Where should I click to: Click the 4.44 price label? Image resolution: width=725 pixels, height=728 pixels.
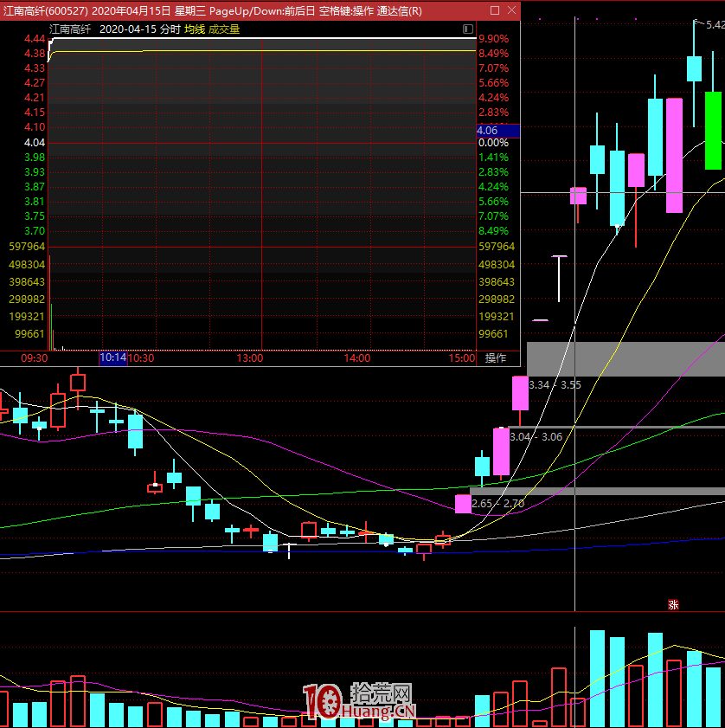coord(35,39)
